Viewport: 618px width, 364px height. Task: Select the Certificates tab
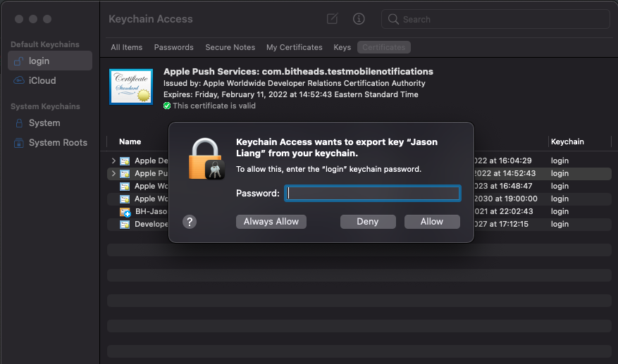[x=384, y=47]
